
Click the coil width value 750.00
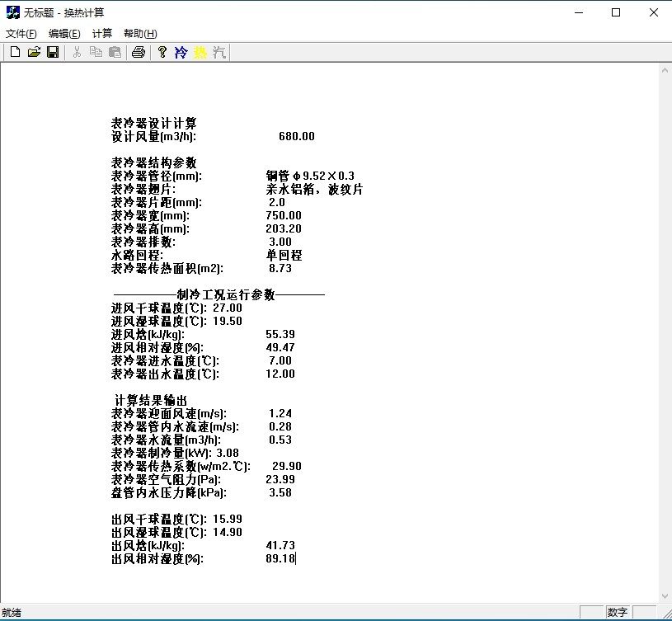point(284,215)
